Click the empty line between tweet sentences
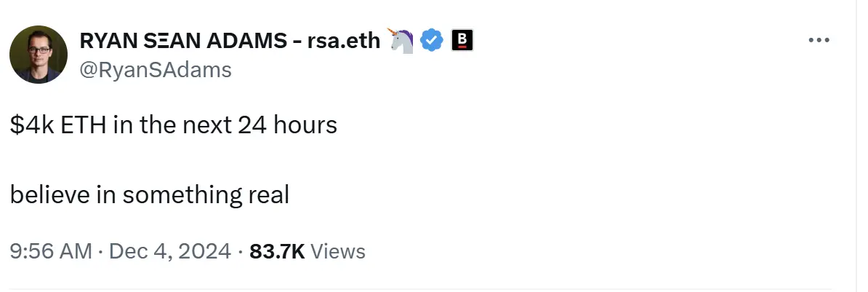868x292 pixels. click(145, 160)
